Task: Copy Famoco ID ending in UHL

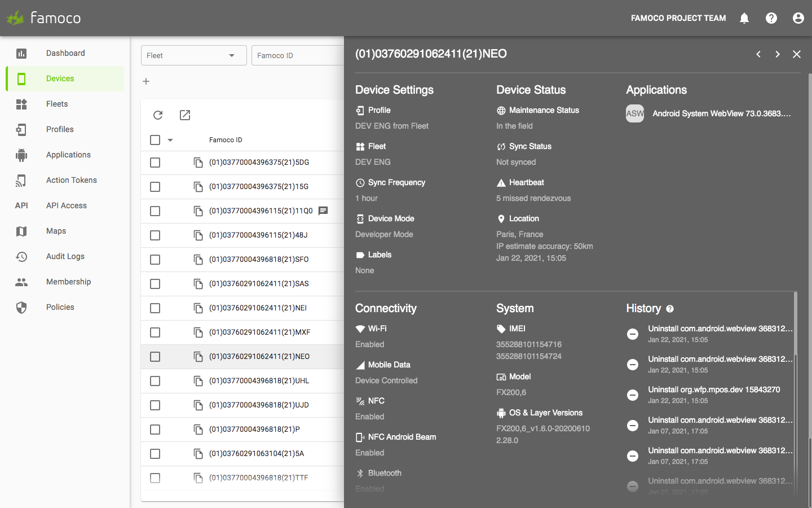Action: pos(198,381)
